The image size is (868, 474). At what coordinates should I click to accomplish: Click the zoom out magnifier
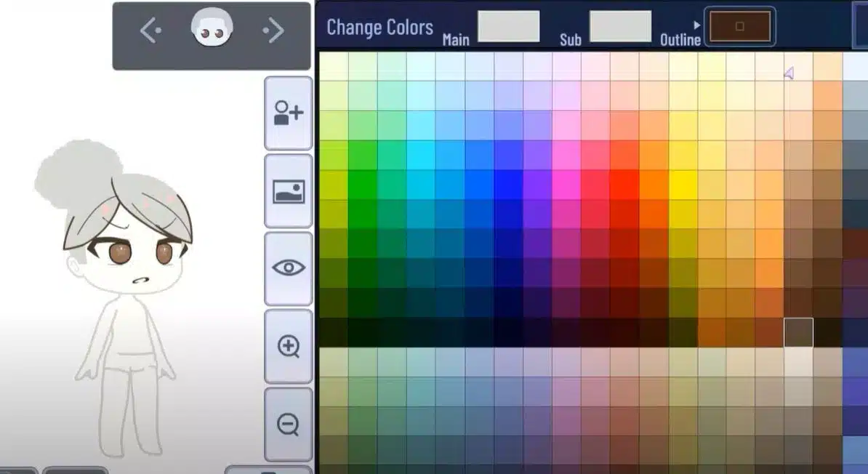click(x=288, y=424)
